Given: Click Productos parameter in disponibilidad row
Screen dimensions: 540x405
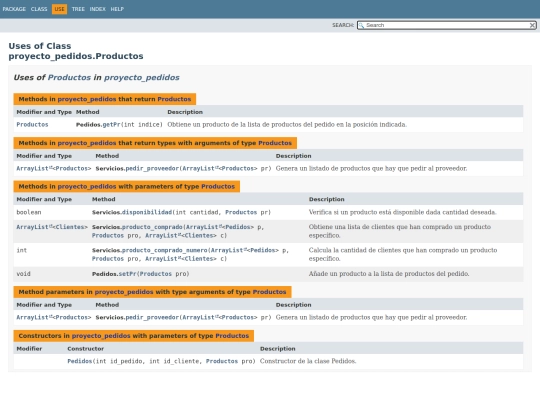Looking at the screenshot, I should click(241, 212).
